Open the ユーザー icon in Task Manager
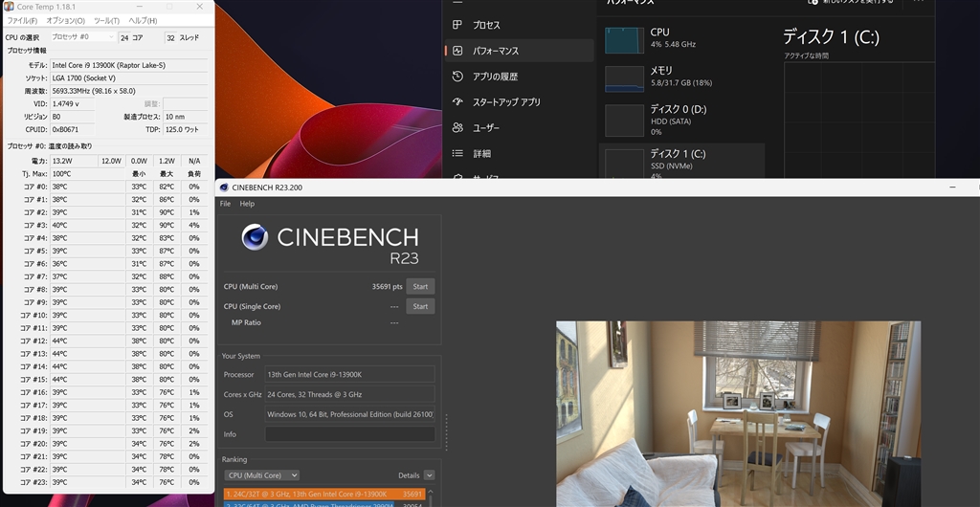980x507 pixels. (x=457, y=127)
